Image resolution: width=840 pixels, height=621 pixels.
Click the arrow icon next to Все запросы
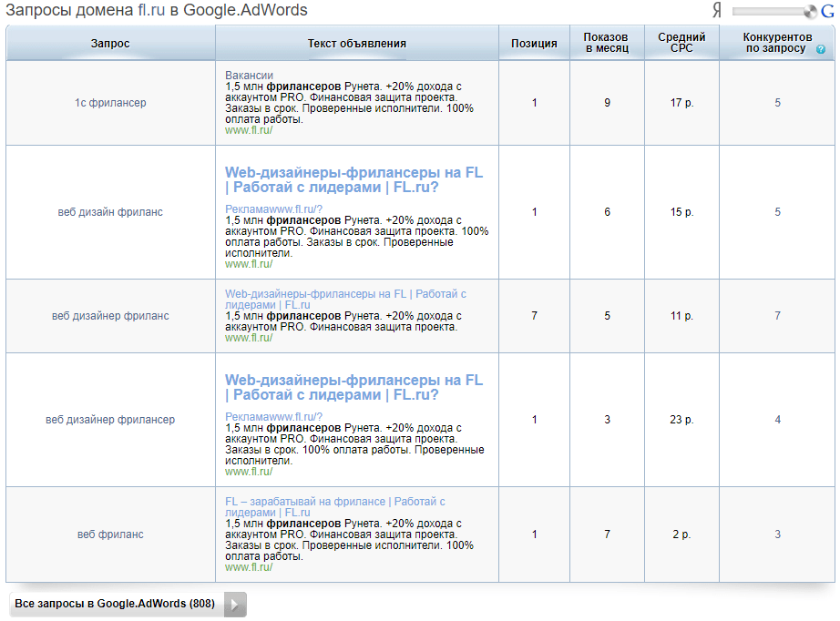tap(235, 605)
